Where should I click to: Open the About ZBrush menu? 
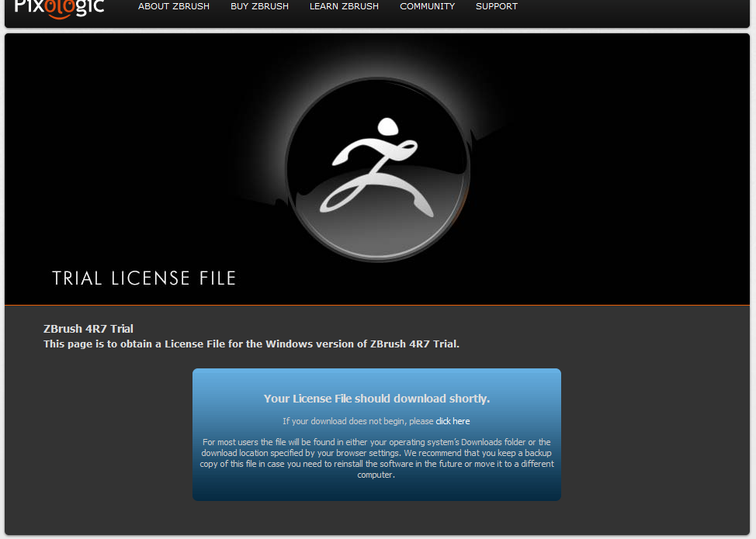(x=174, y=6)
